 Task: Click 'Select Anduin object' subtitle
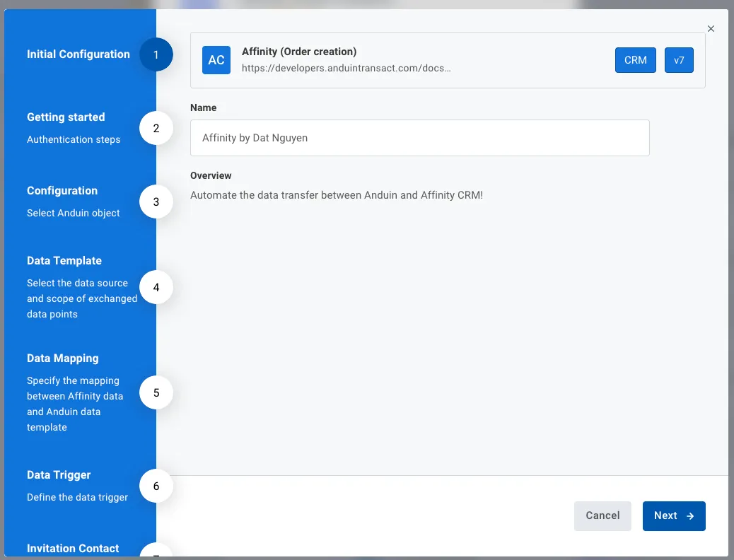[73, 213]
